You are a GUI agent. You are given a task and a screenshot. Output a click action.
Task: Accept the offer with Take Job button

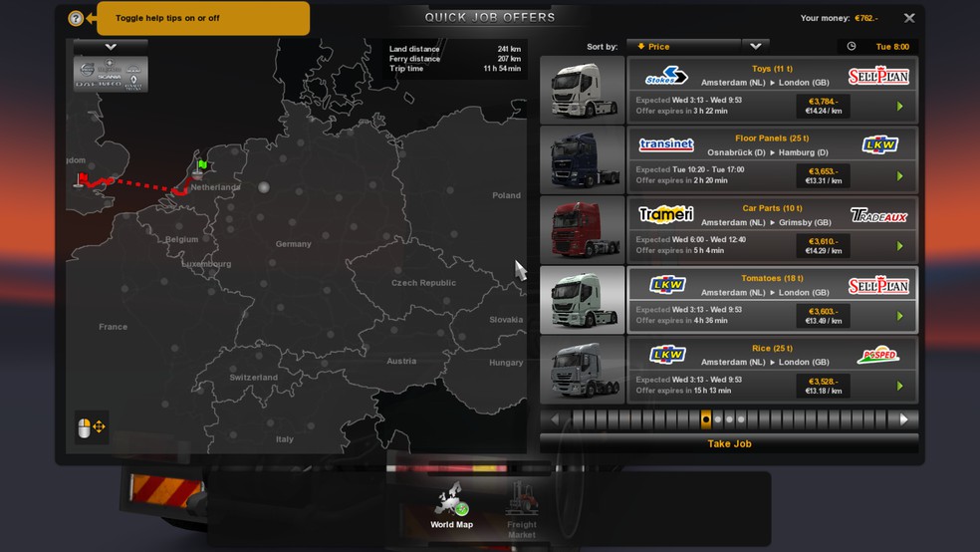[729, 443]
